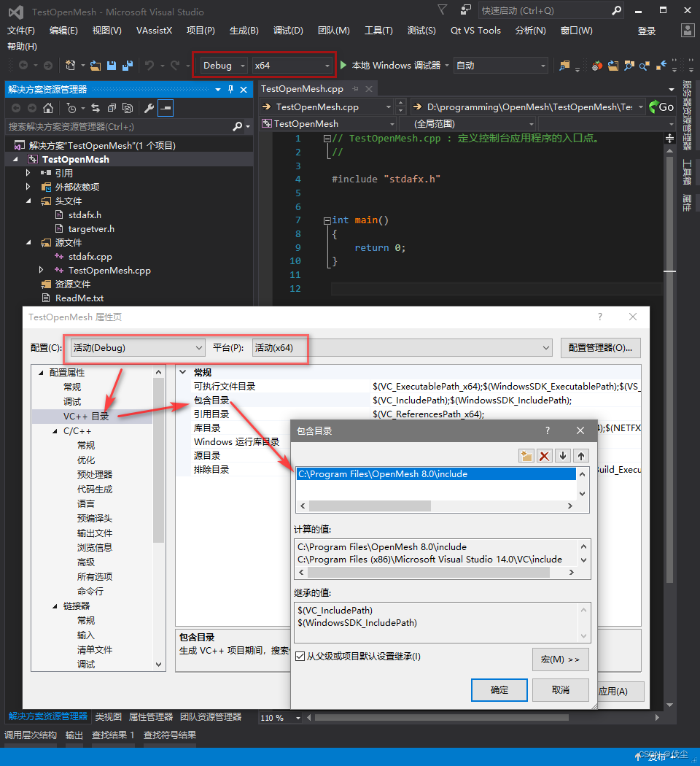Add a new line in Include Directories dialog
Viewport: 700px width, 766px height.
(x=526, y=455)
